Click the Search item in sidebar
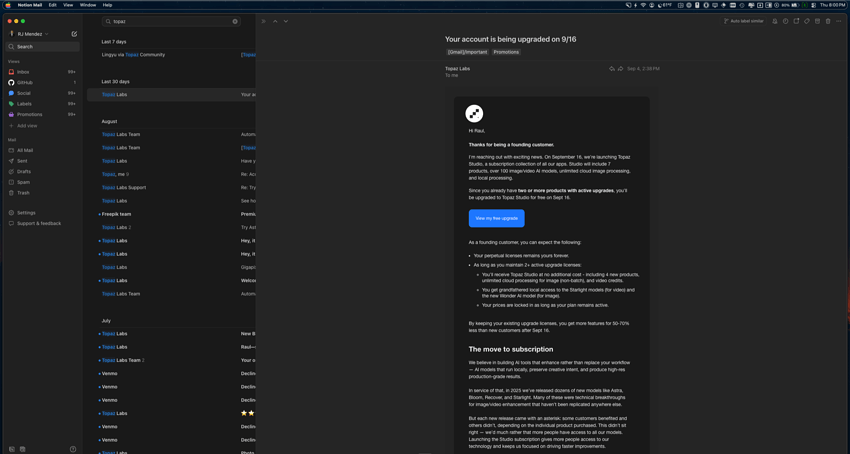Image resolution: width=850 pixels, height=454 pixels. (x=42, y=47)
